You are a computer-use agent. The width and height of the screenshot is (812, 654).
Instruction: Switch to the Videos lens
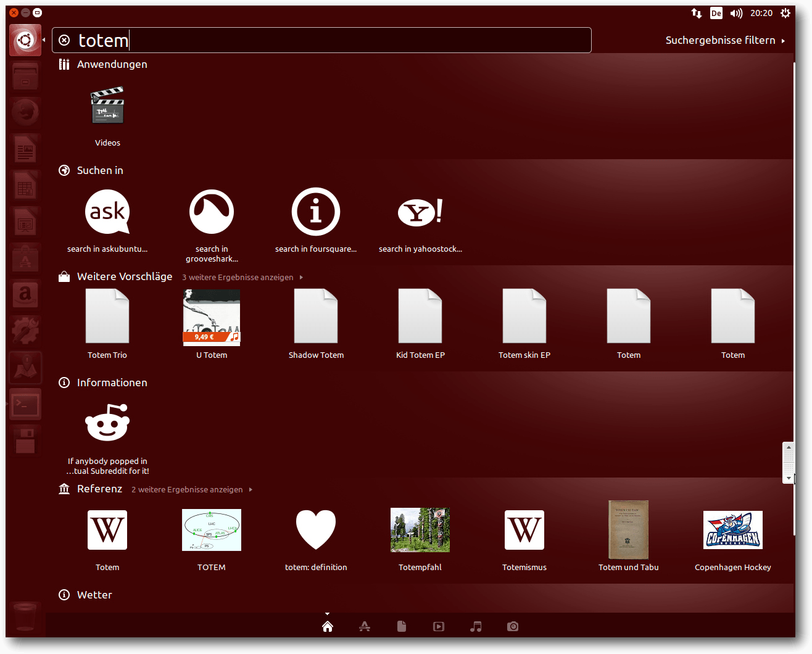coord(439,626)
